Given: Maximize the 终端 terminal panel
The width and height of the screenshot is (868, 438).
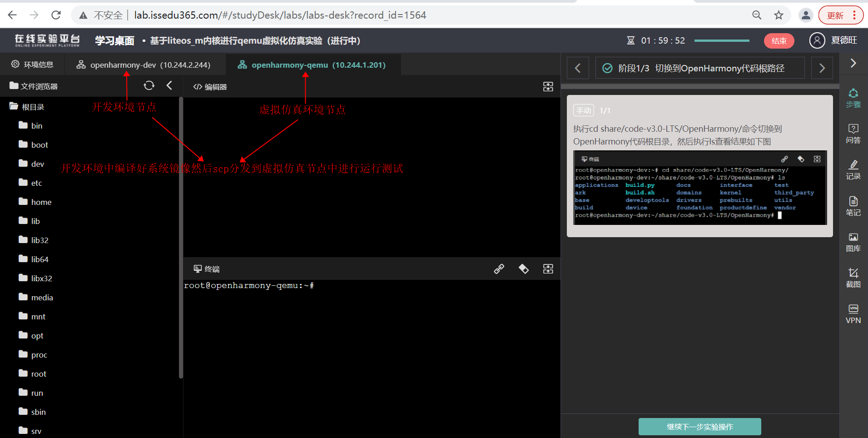Looking at the screenshot, I should [x=548, y=269].
